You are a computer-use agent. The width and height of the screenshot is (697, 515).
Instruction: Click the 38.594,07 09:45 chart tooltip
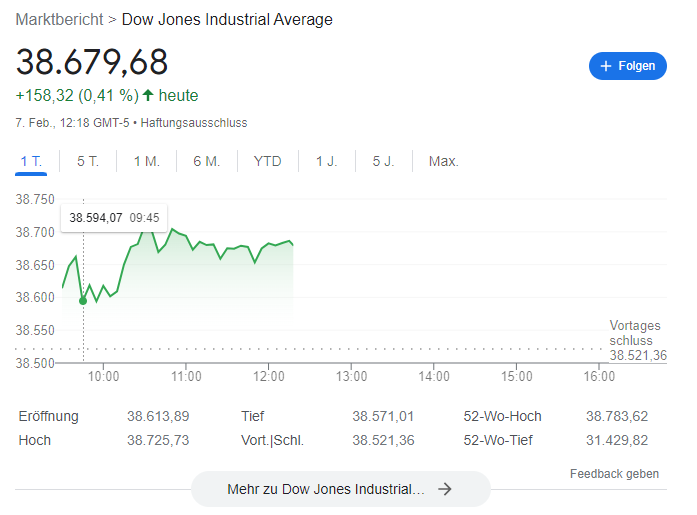(114, 218)
